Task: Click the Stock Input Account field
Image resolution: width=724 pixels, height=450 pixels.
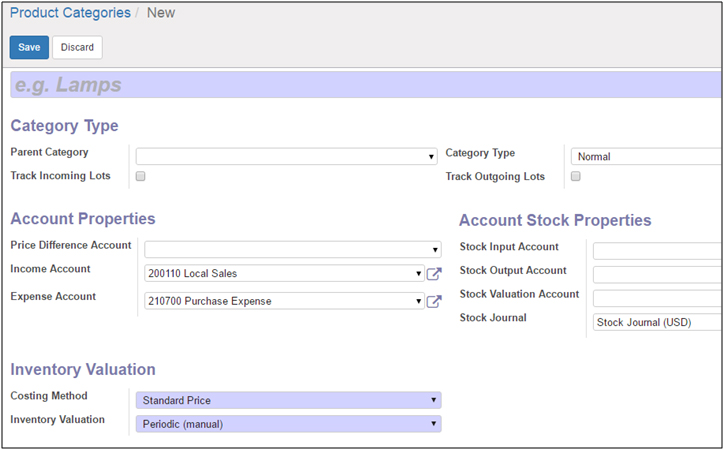Action: tap(656, 250)
